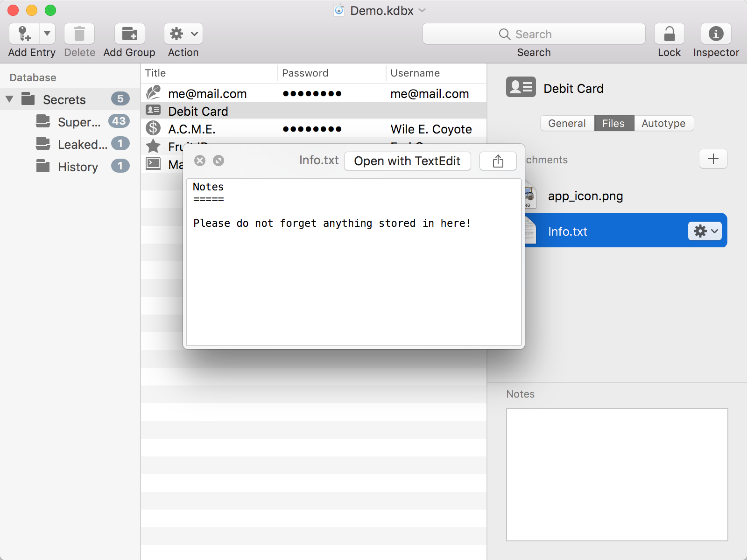Click the Add Group folder icon
The width and height of the screenshot is (747, 560).
pyautogui.click(x=129, y=34)
